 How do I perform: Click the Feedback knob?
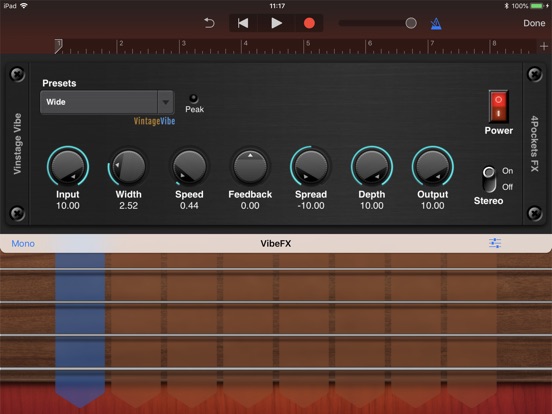click(x=250, y=166)
